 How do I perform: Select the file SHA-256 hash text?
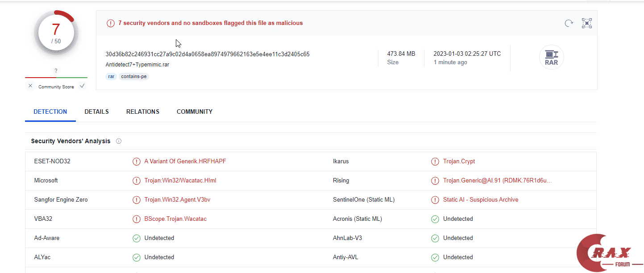(208, 54)
